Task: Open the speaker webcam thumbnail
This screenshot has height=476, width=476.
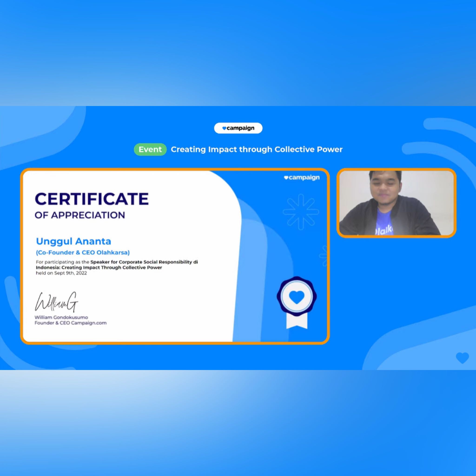Action: [x=397, y=203]
